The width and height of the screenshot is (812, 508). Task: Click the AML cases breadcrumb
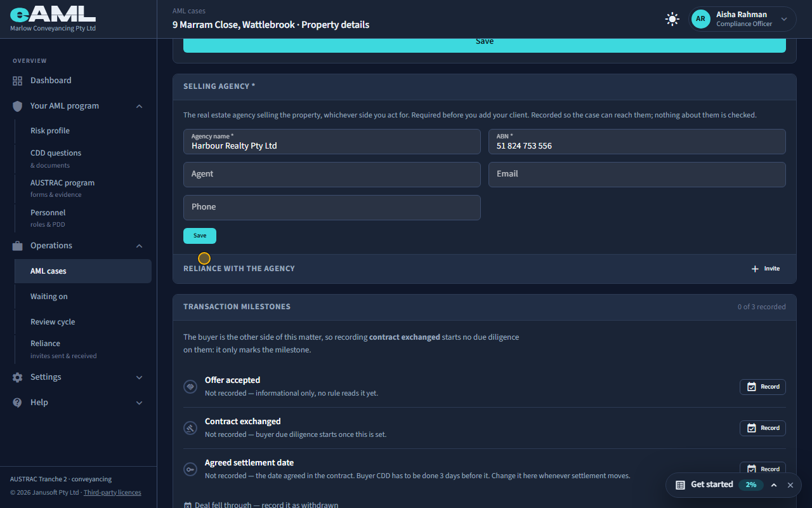189,11
